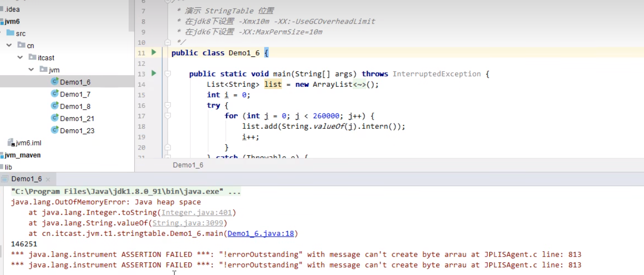The width and height of the screenshot is (644, 275).
Task: Select Demo1_21 class icon in tree
Action: pos(55,118)
